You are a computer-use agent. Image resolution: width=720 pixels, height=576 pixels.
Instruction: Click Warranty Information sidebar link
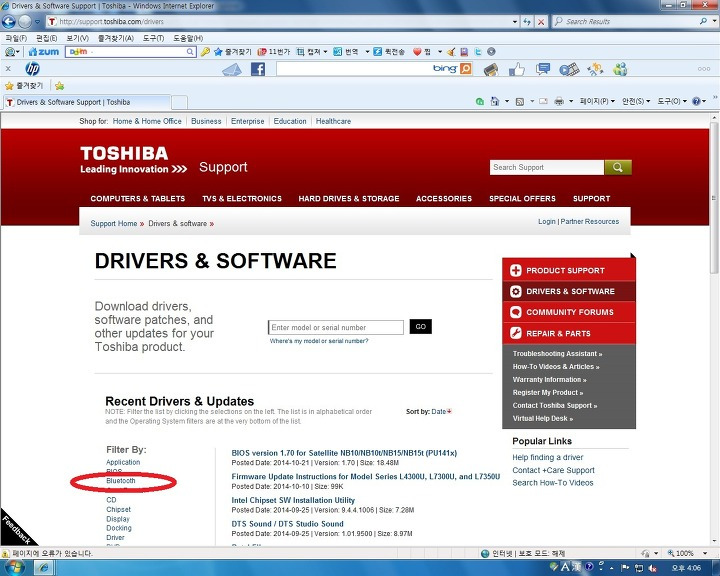pyautogui.click(x=549, y=380)
